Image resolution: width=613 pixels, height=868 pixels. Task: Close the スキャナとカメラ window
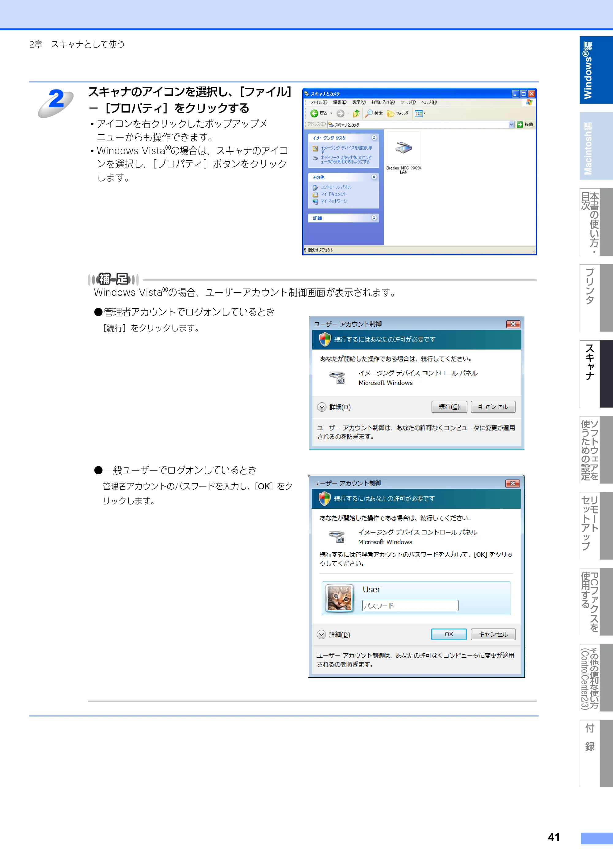coord(531,94)
